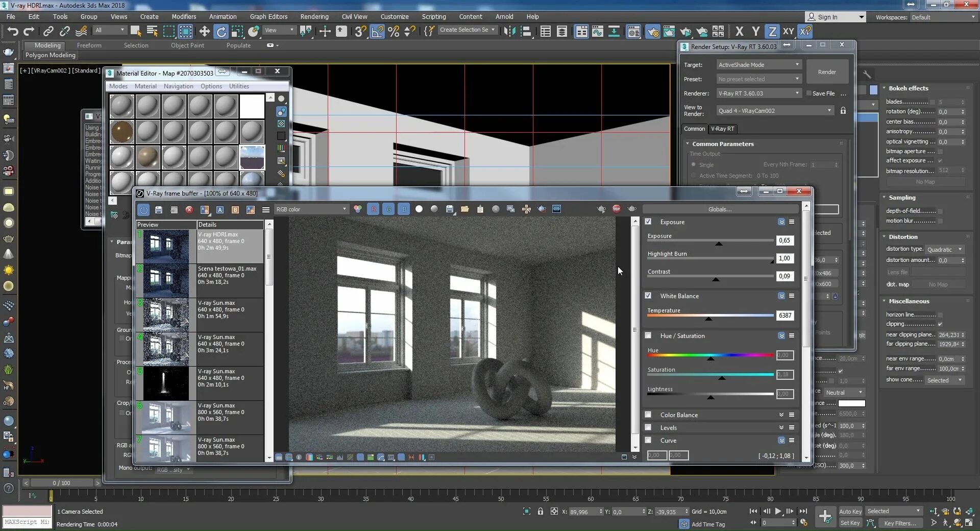Toggle Save File checkbox in Render Setup
Screen dimensions: 980x531
tap(809, 93)
